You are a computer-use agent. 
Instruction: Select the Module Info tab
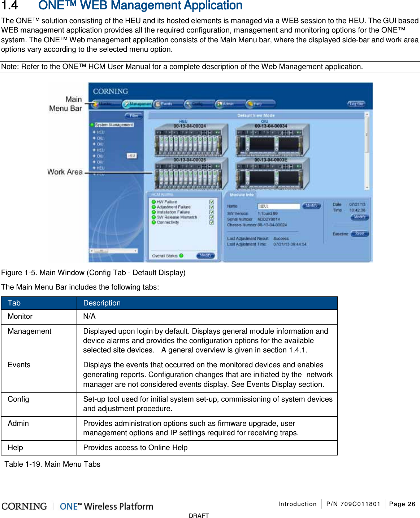(x=242, y=195)
